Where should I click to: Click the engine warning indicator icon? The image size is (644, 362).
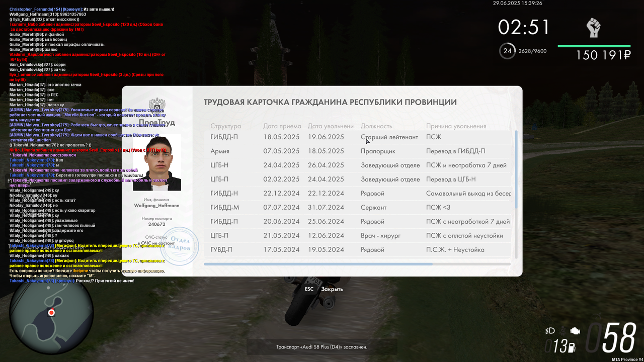tap(574, 331)
